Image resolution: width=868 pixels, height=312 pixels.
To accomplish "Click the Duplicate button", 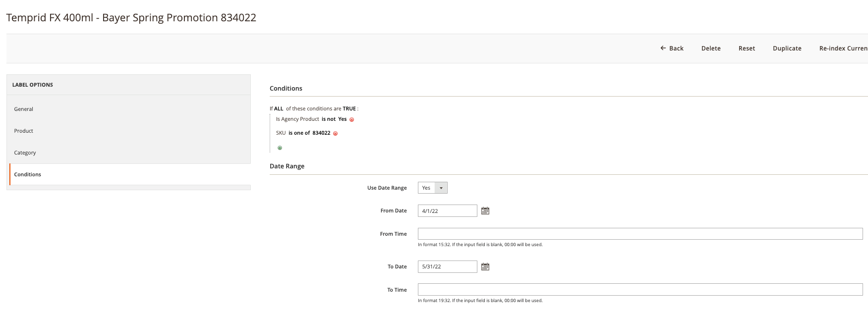I will pyautogui.click(x=787, y=49).
